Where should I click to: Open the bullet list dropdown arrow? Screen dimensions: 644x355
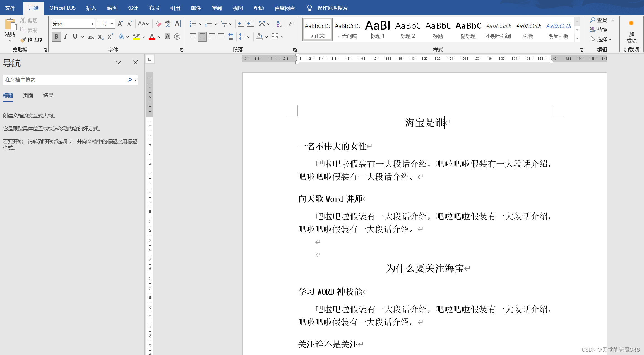(200, 24)
